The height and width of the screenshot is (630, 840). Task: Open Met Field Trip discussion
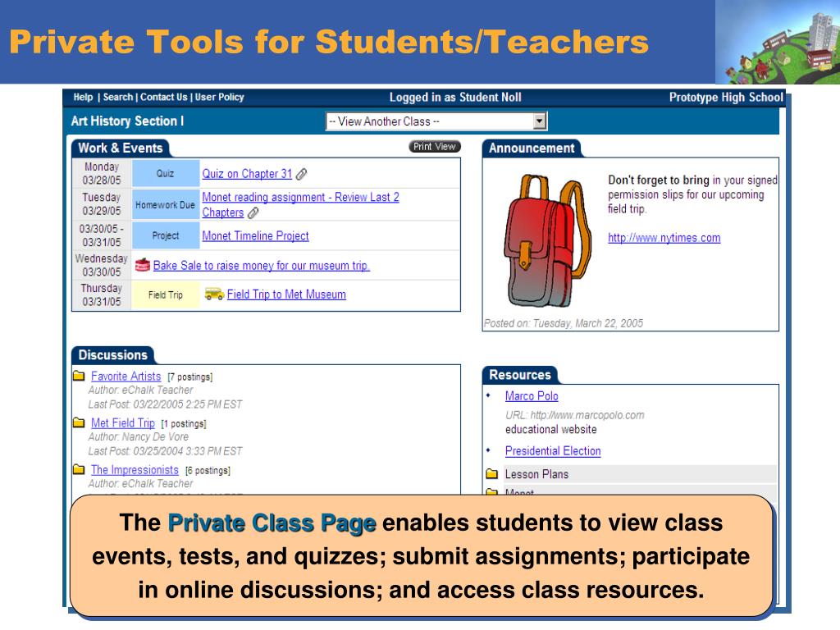(123, 422)
